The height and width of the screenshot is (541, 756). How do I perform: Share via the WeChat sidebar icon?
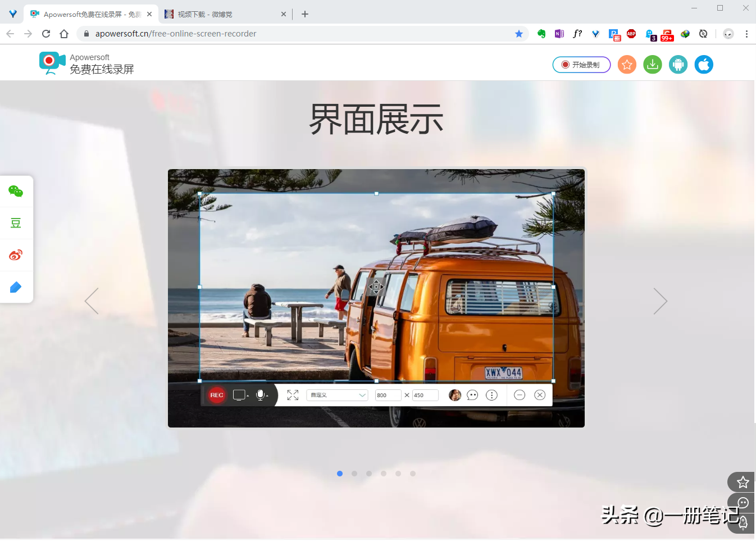pyautogui.click(x=16, y=192)
